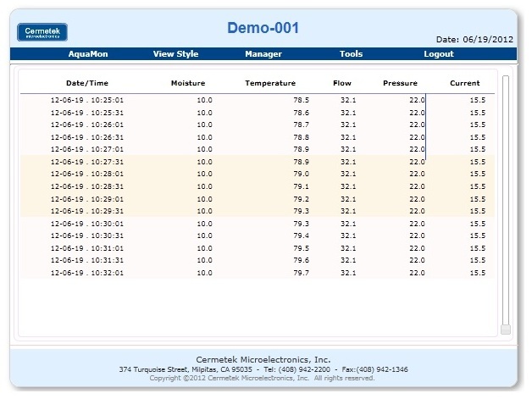Select the row timestamped 12-06-19 . 10:26:31
Image resolution: width=532 pixels, height=399 pixels.
click(x=258, y=138)
